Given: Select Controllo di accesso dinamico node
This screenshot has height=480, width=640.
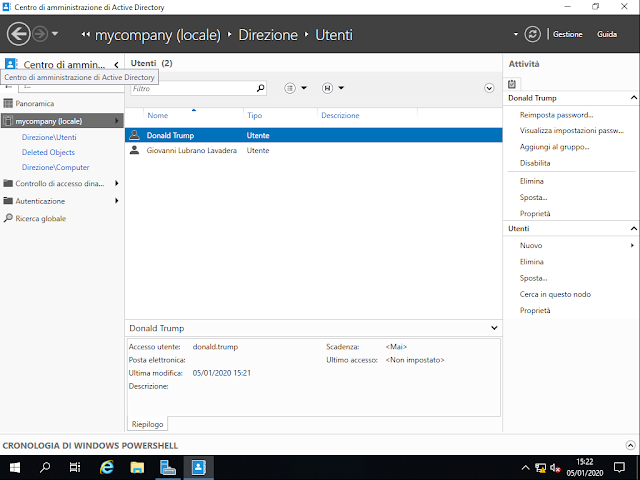Looking at the screenshot, I should [x=60, y=184].
